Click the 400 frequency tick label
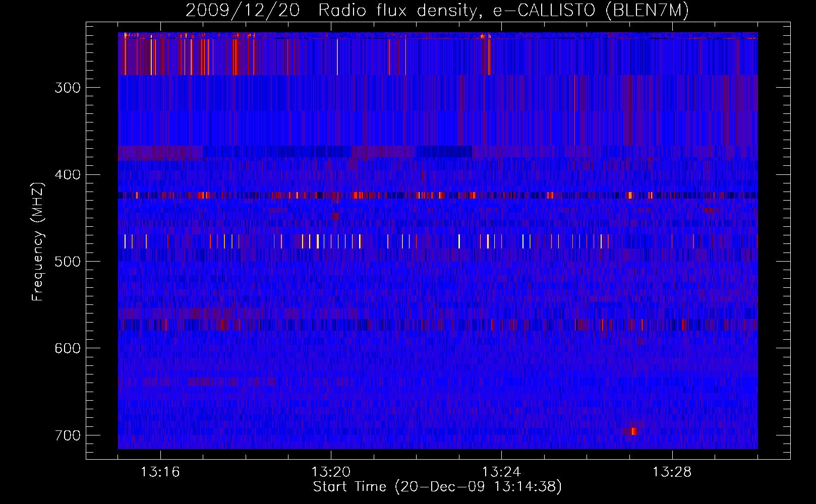The image size is (816, 504). pos(68,174)
